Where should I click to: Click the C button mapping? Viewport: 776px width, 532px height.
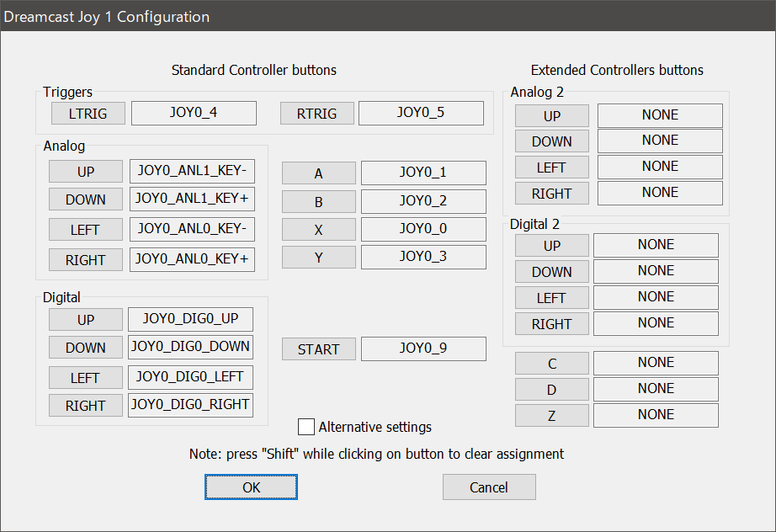pyautogui.click(x=552, y=364)
